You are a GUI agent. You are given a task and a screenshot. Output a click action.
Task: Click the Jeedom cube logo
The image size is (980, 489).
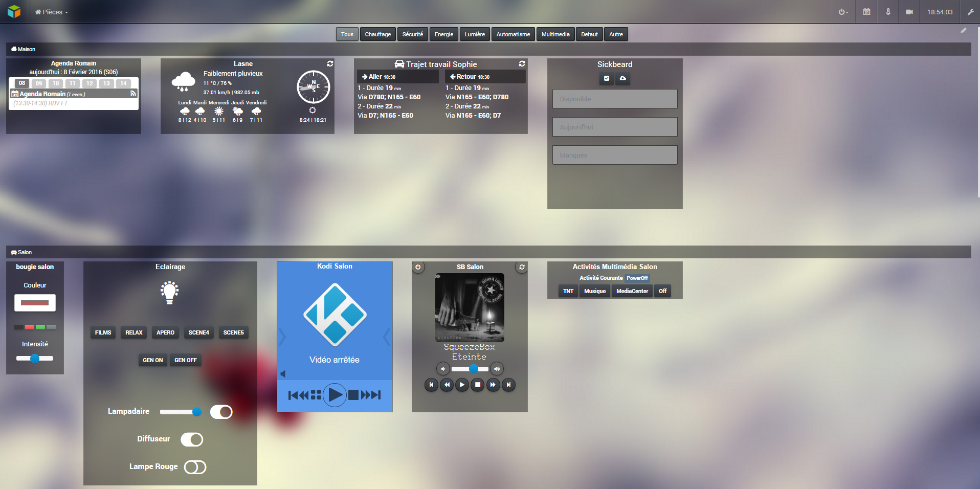pyautogui.click(x=14, y=11)
